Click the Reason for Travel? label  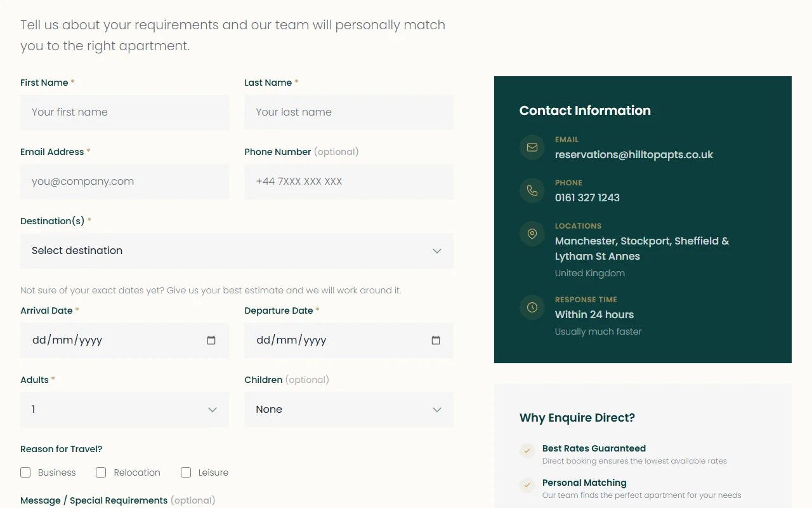(x=61, y=449)
